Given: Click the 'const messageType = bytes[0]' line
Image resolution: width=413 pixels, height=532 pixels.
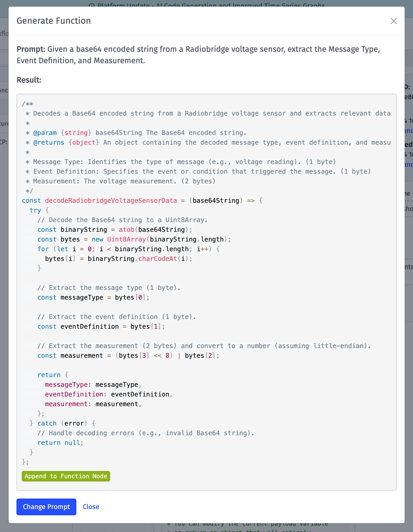Looking at the screenshot, I should tap(94, 297).
